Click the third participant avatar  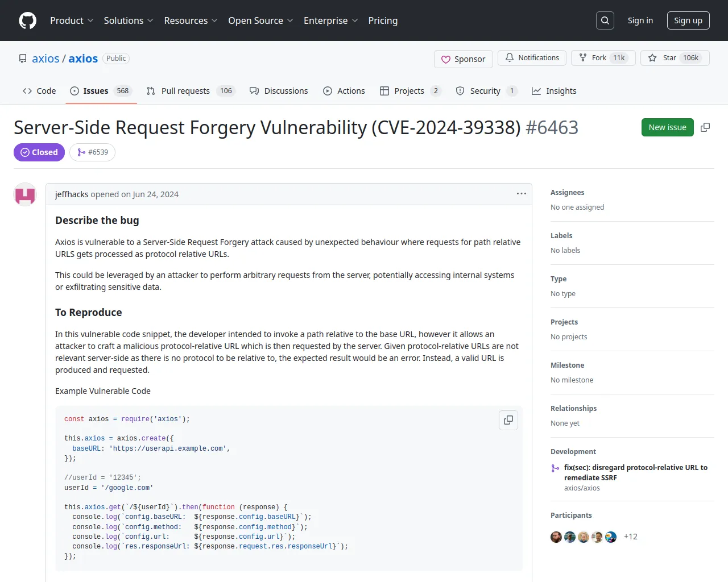tap(584, 537)
